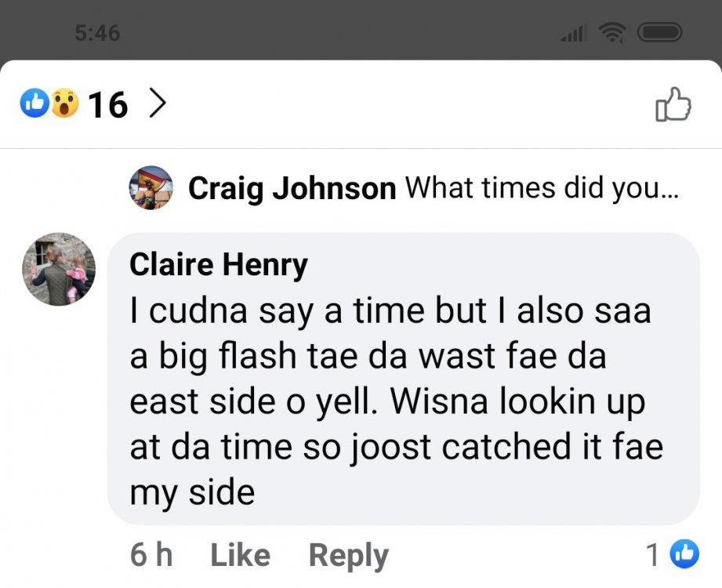This screenshot has width=722, height=588.
Task: Tap Claire Henry's comment bubble text
Action: [397, 401]
